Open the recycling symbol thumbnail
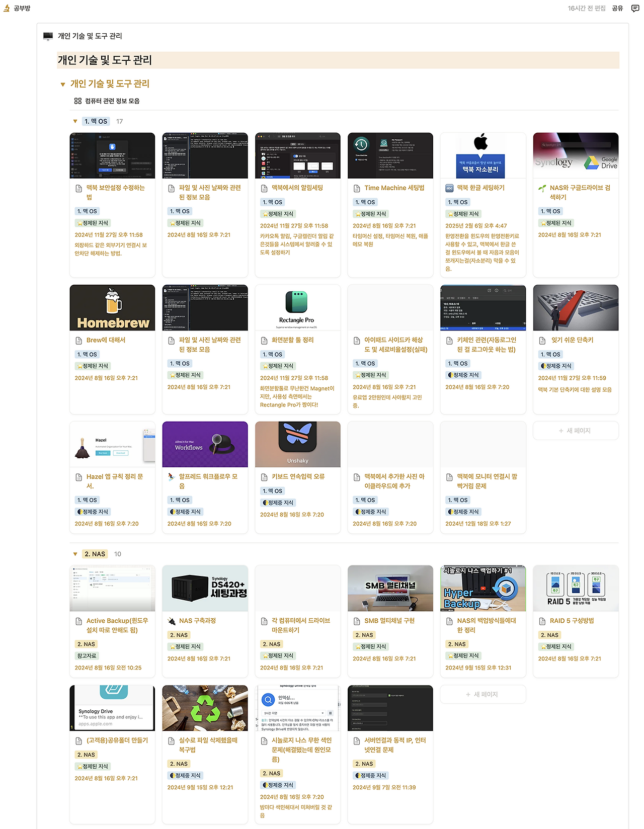 pos(205,708)
